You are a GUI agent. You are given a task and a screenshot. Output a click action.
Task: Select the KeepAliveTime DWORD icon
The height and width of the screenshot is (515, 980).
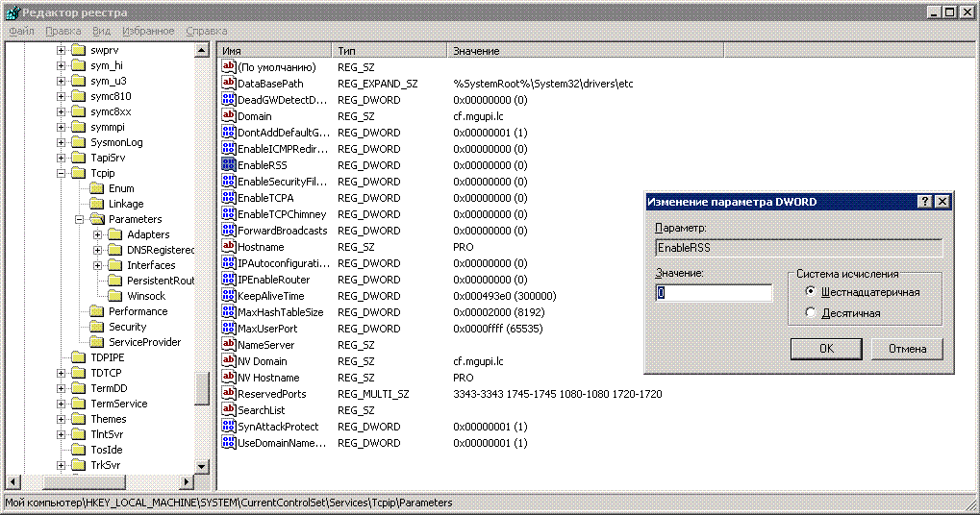[x=229, y=295]
